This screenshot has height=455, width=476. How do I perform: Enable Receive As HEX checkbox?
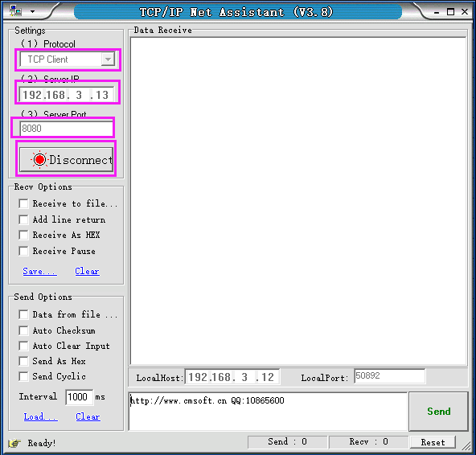click(23, 235)
